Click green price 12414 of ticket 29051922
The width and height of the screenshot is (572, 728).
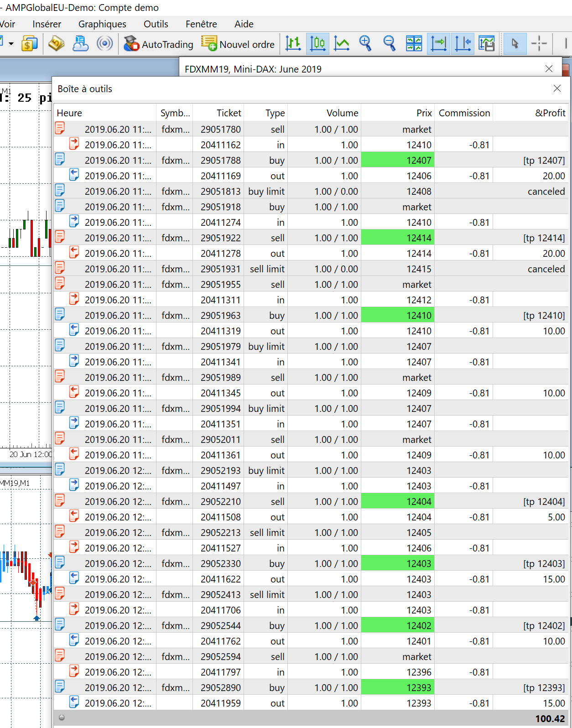point(397,238)
